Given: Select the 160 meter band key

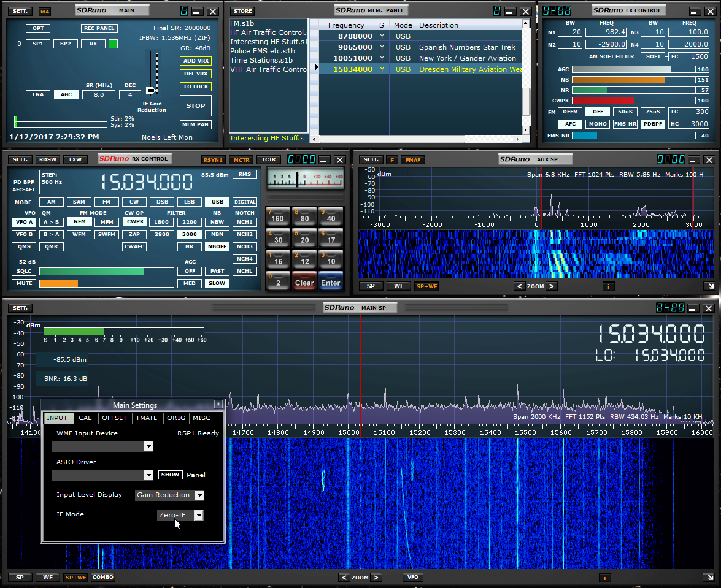Looking at the screenshot, I should click(277, 216).
